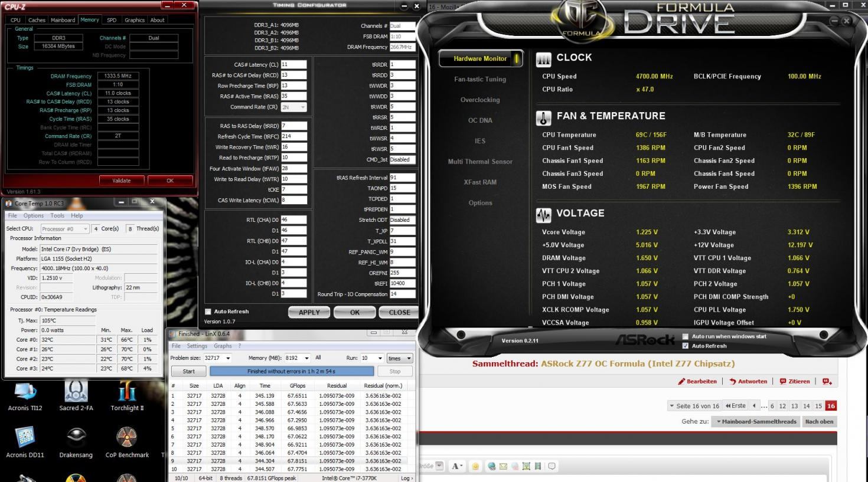Click the email envelope icon in editor

coord(503,466)
